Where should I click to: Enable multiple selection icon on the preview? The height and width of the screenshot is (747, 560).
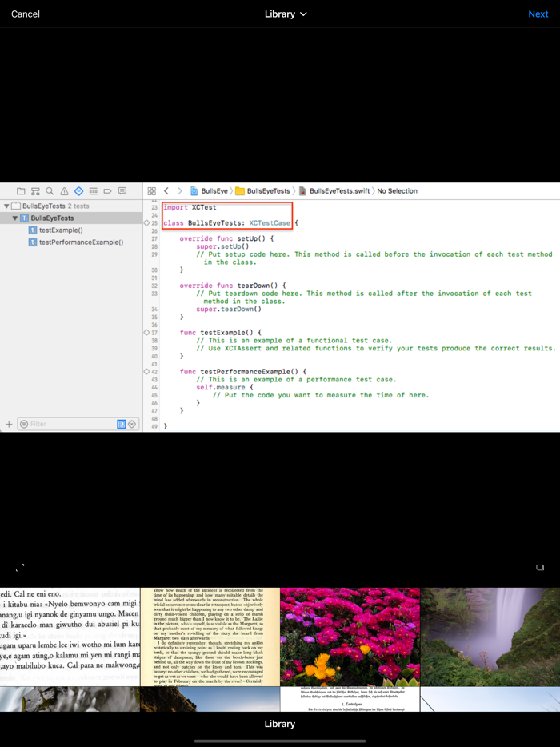coord(539,567)
